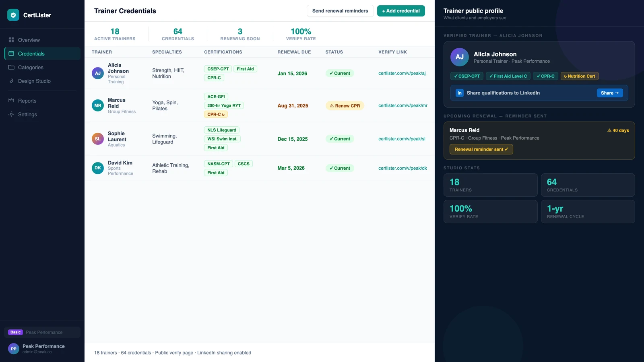Click the 100% Verify Rate header stat
This screenshot has height=362, width=644.
[301, 34]
